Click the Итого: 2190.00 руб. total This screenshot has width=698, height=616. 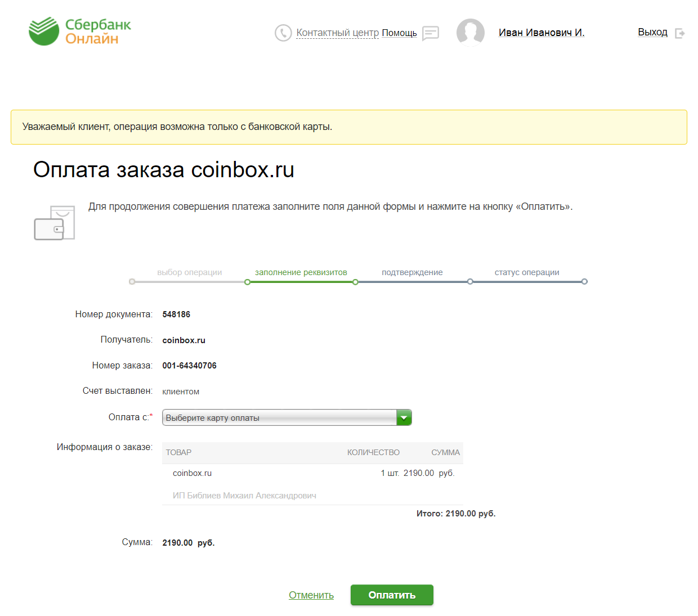[x=456, y=514]
